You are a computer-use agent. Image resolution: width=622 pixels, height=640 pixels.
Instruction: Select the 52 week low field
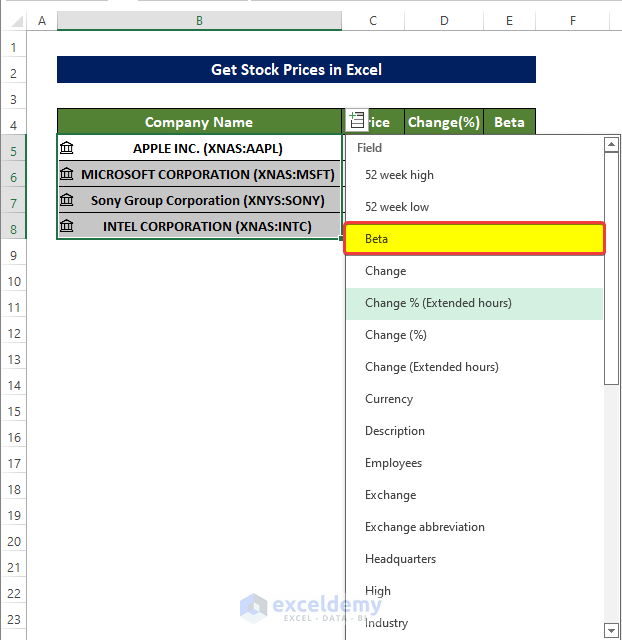click(x=474, y=207)
